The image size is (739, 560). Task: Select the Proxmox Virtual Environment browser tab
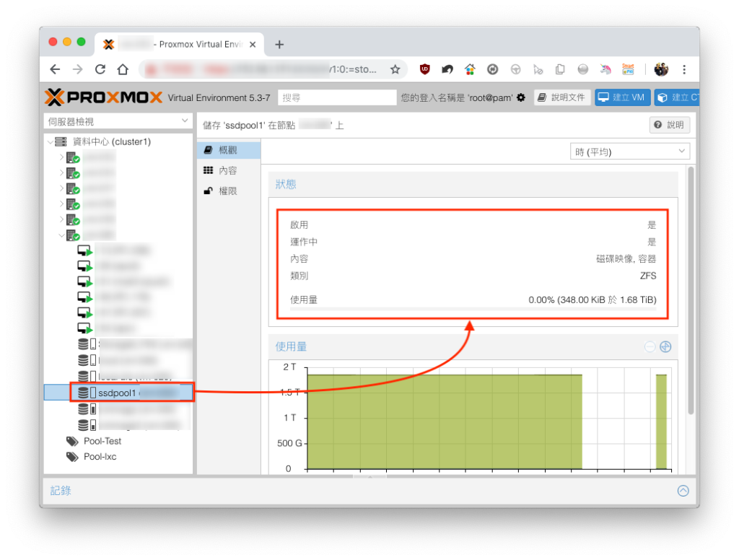[179, 44]
